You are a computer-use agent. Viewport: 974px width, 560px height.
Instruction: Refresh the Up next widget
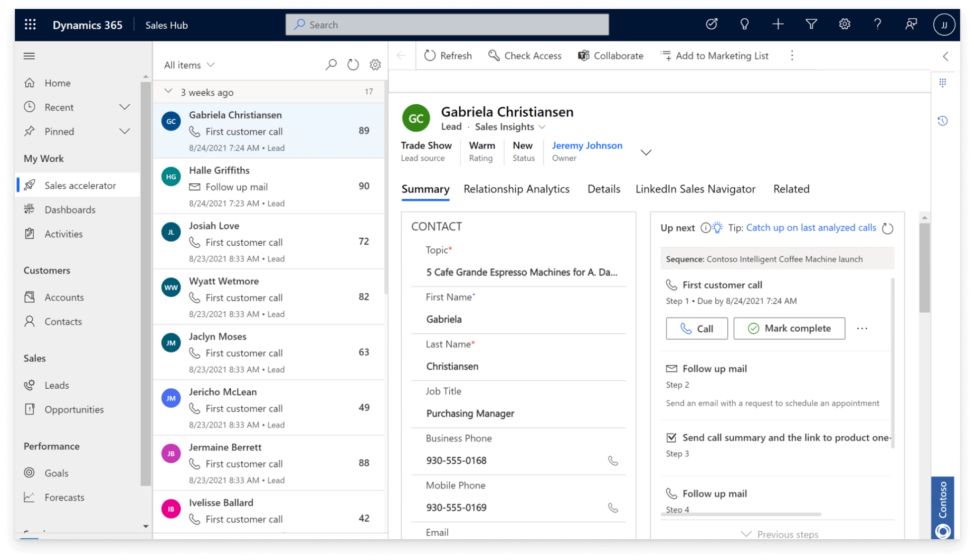(888, 228)
